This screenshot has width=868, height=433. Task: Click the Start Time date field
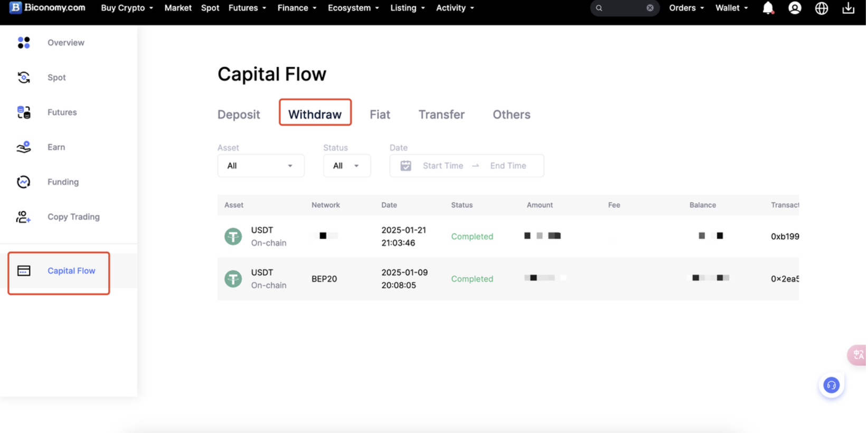click(x=442, y=166)
